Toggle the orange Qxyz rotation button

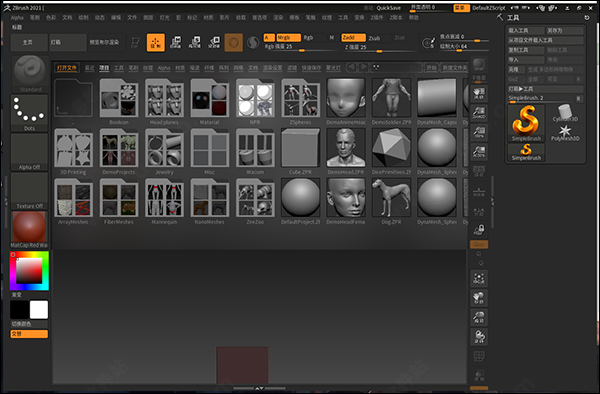[479, 244]
